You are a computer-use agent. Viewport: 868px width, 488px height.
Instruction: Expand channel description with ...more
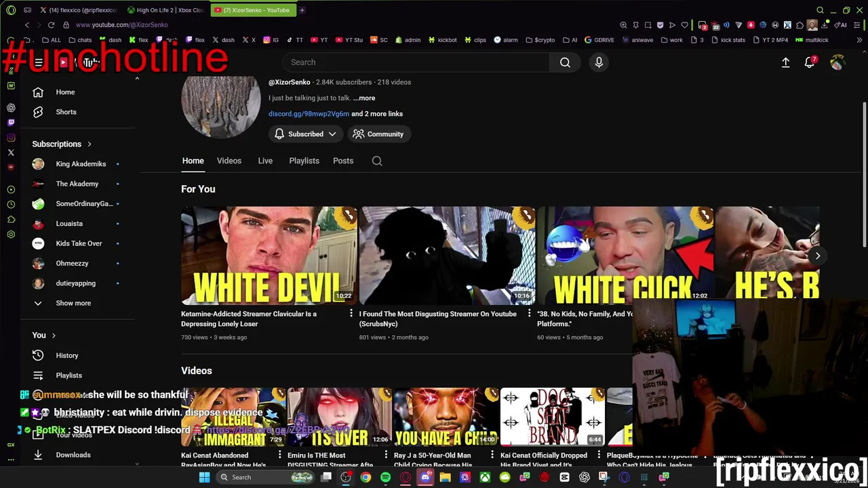click(364, 98)
